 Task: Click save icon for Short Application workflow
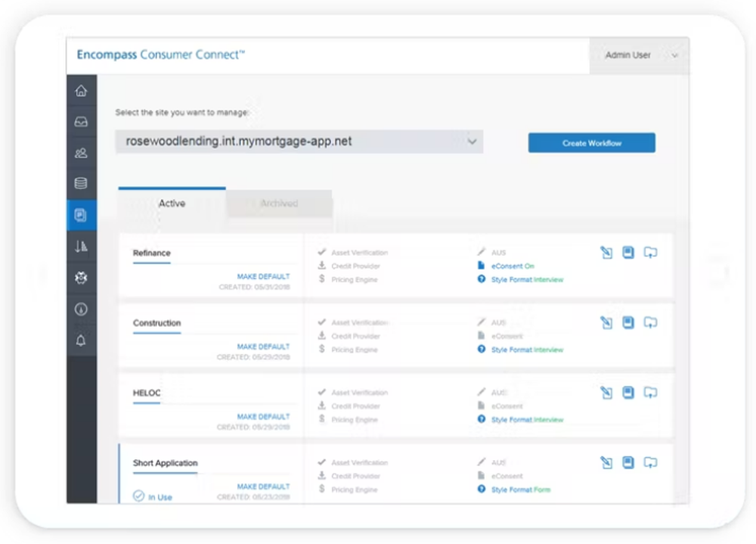627,462
